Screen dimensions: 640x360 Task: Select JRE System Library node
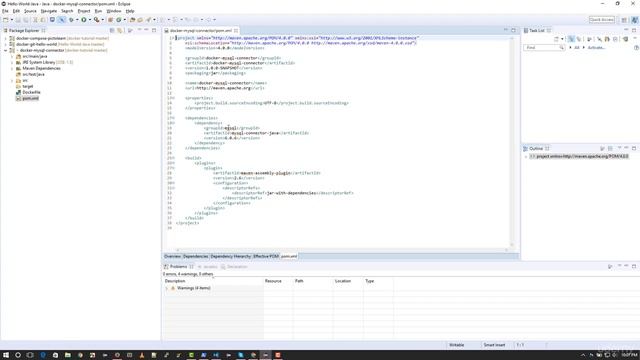point(38,62)
